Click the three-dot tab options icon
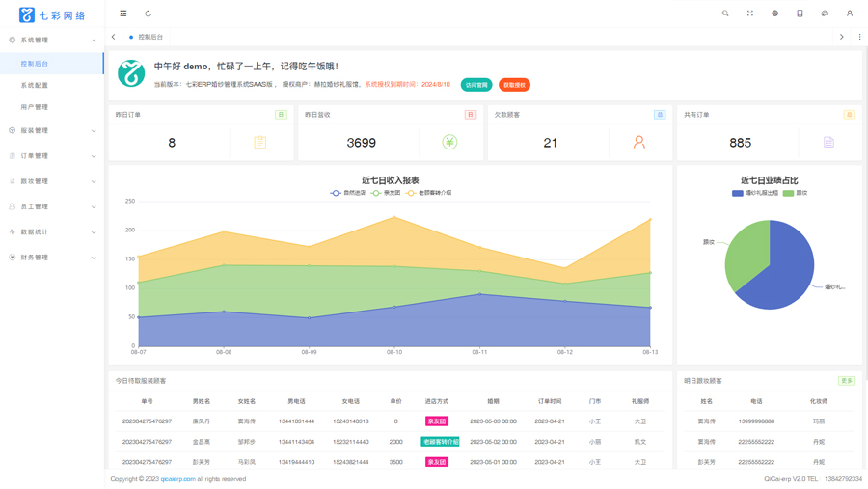The width and height of the screenshot is (868, 489). point(859,37)
